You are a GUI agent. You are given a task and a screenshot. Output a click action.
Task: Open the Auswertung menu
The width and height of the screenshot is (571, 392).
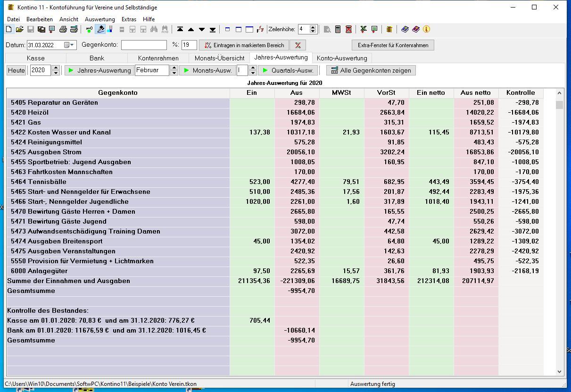[99, 19]
